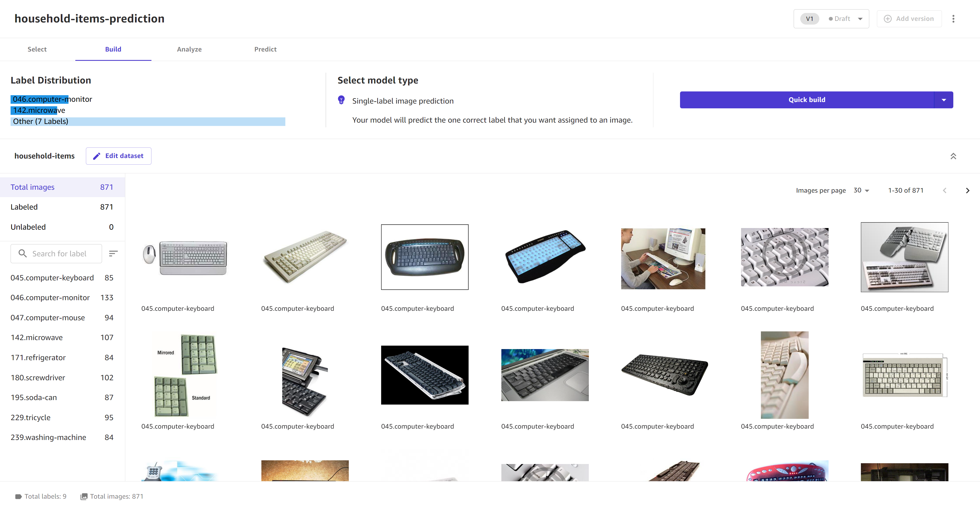Click the collapse panel chevron icon
The width and height of the screenshot is (980, 510).
(953, 156)
